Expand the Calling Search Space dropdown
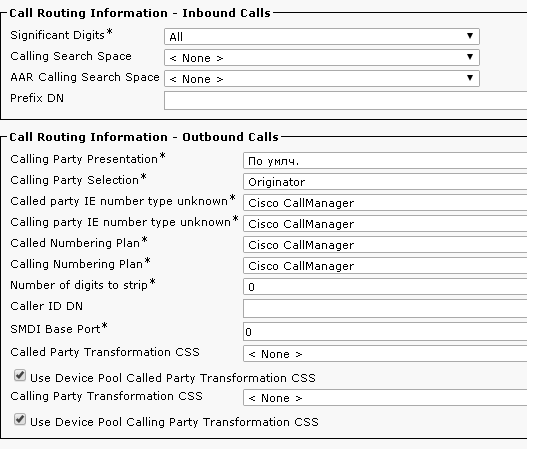The image size is (559, 460). pos(322,57)
